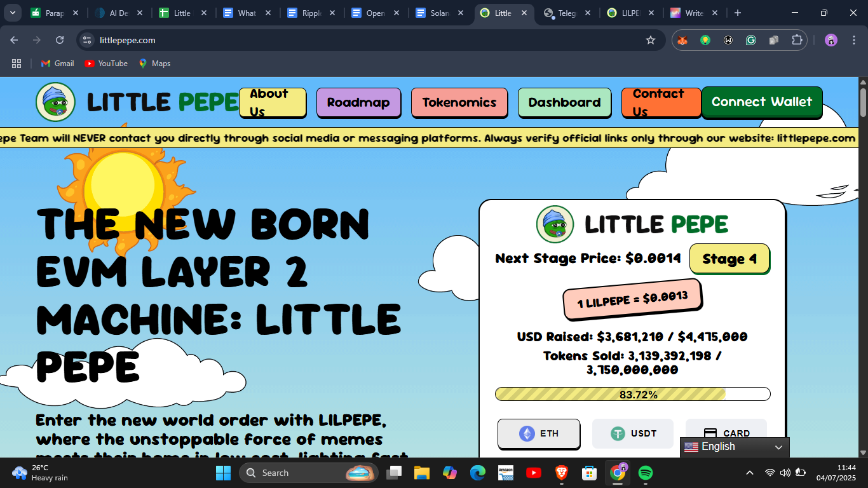Reload the littlepepe.com page
This screenshot has width=868, height=488.
click(60, 40)
